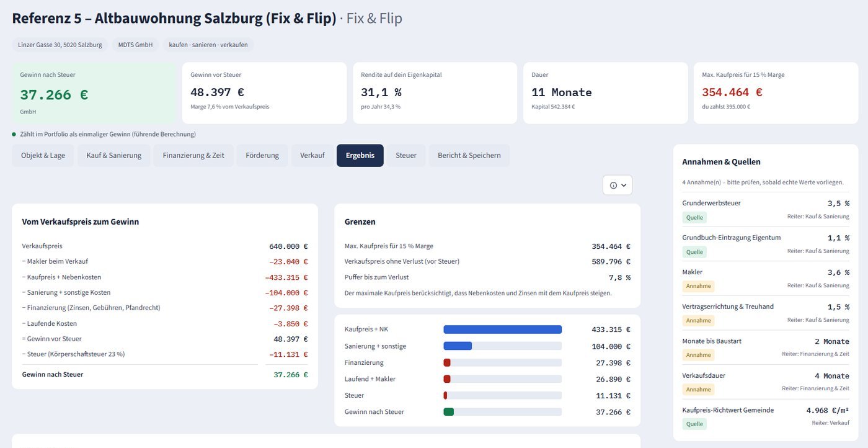Click the Rendite value 31,1 %
The width and height of the screenshot is (868, 448).
(381, 92)
